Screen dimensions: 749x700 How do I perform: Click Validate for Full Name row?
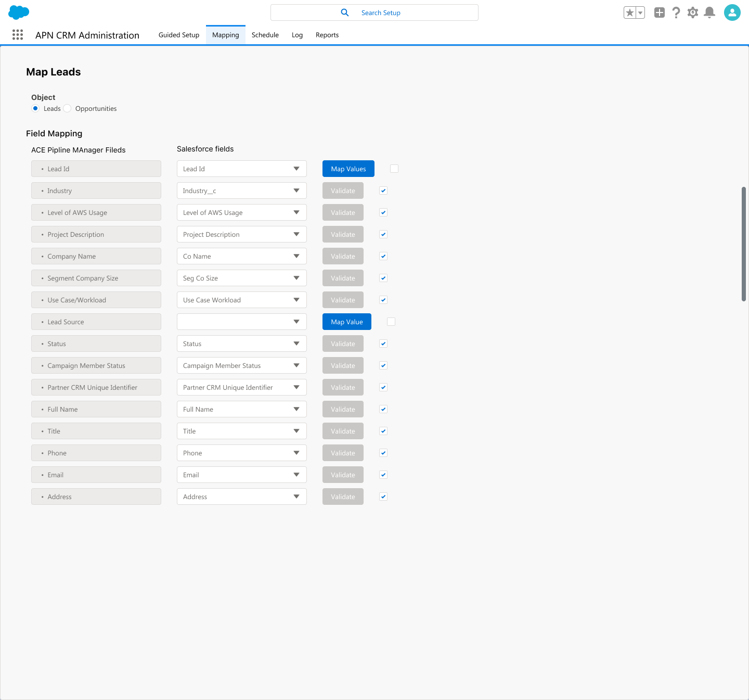[x=343, y=409]
